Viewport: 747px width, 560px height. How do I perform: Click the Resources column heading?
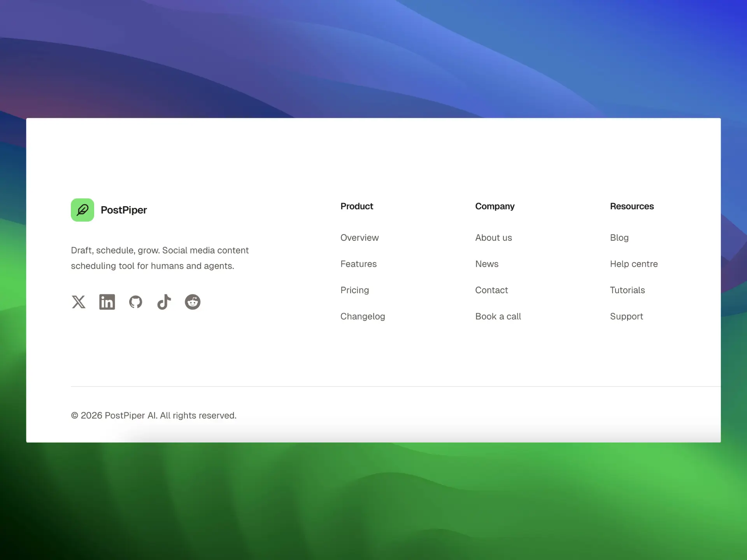click(x=632, y=206)
